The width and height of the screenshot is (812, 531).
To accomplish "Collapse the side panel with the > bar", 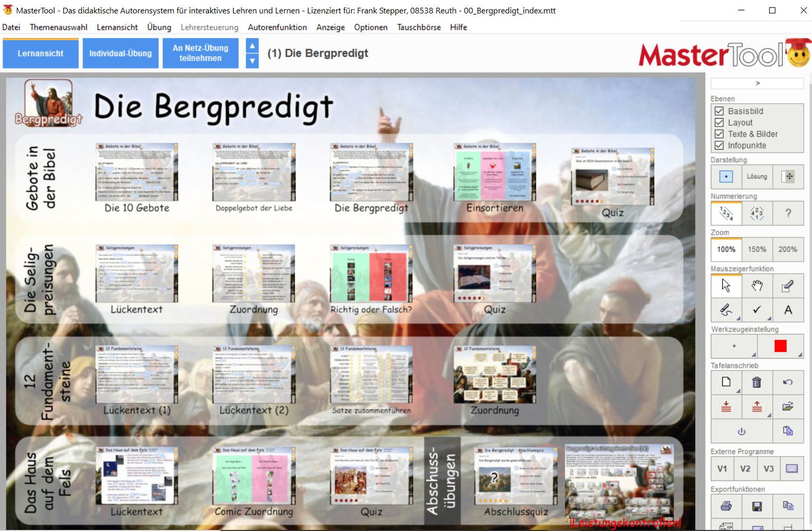I will click(x=757, y=83).
